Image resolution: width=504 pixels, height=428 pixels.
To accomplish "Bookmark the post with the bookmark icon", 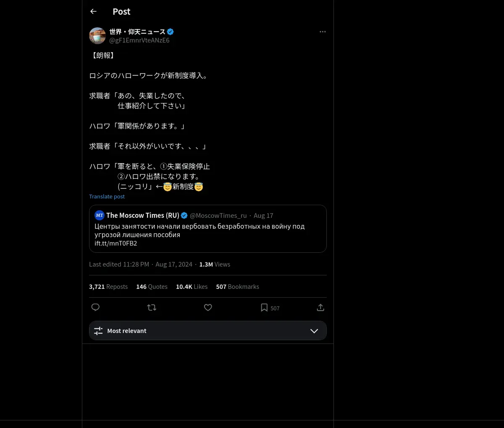I will (264, 308).
